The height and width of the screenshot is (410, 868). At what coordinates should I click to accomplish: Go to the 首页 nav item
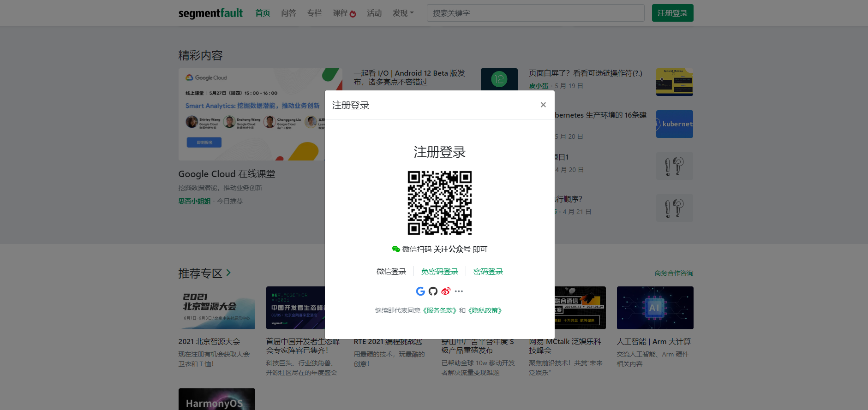pos(263,13)
